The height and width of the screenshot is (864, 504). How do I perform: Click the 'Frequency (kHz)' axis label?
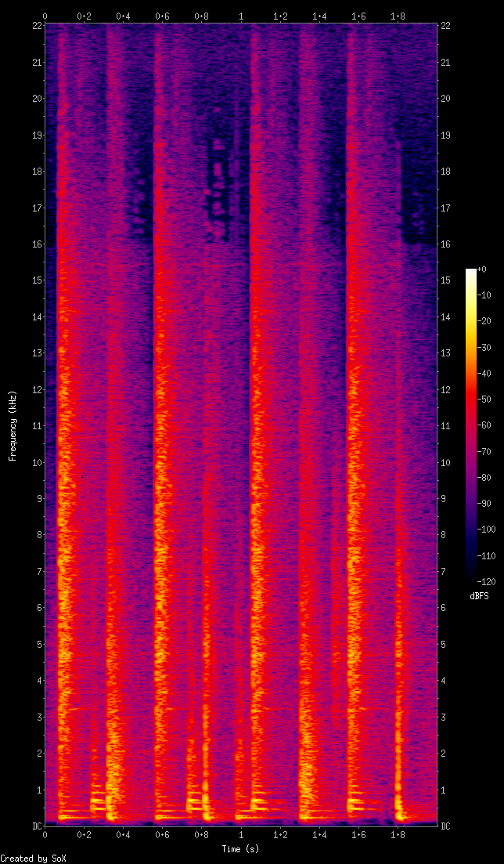click(x=12, y=426)
